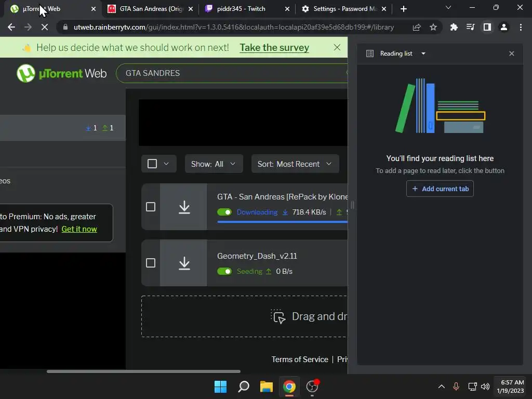
Task: Open File Explorer from the taskbar
Action: click(267, 387)
